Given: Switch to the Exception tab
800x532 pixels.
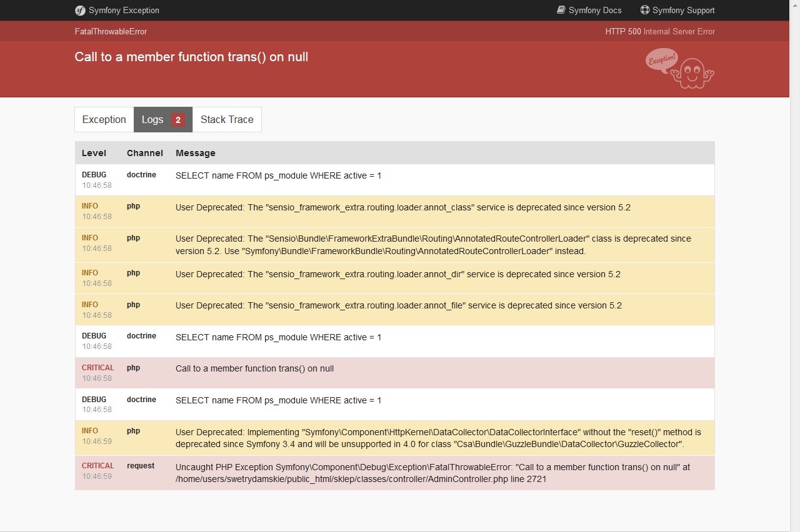Looking at the screenshot, I should pyautogui.click(x=104, y=119).
